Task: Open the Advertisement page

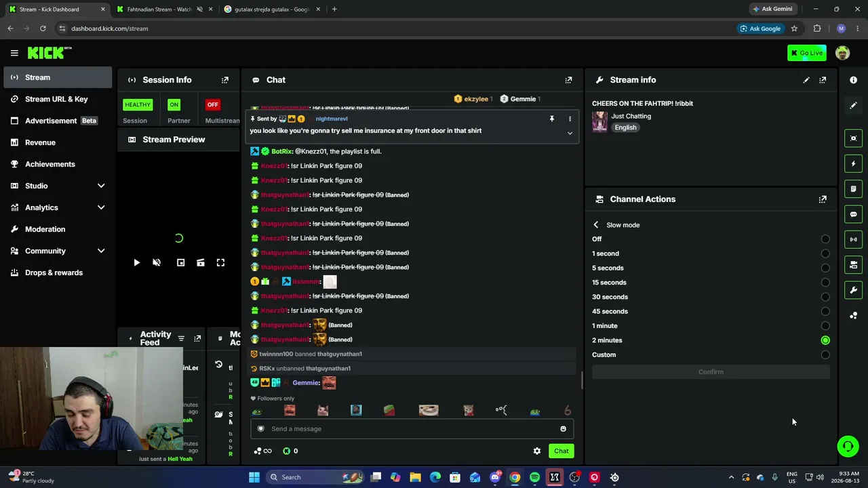Action: point(58,121)
